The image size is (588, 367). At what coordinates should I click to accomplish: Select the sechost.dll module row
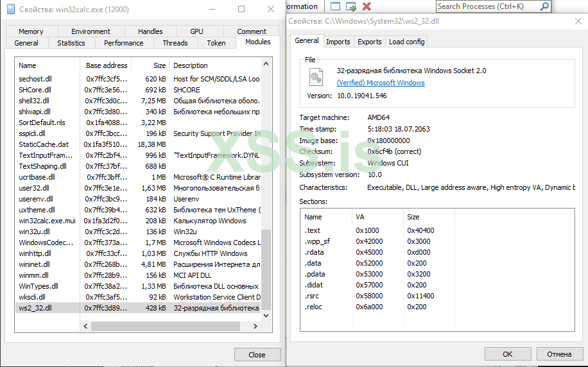pos(139,79)
